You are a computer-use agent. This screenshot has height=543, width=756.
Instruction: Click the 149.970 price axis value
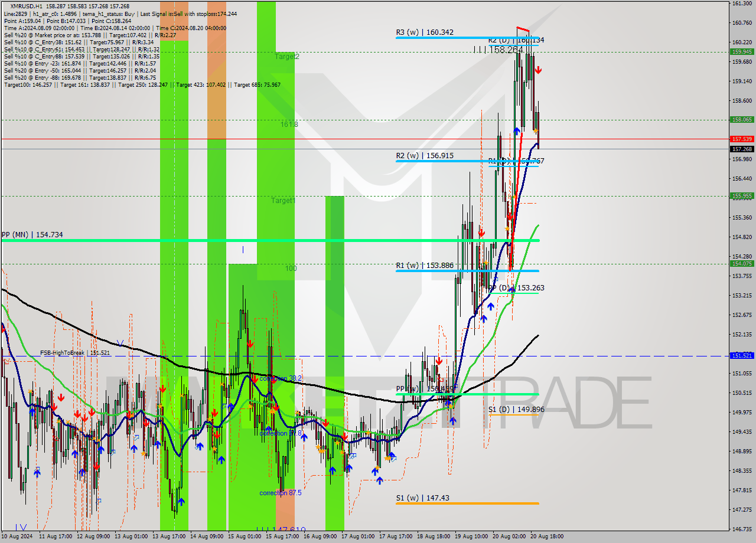click(742, 413)
